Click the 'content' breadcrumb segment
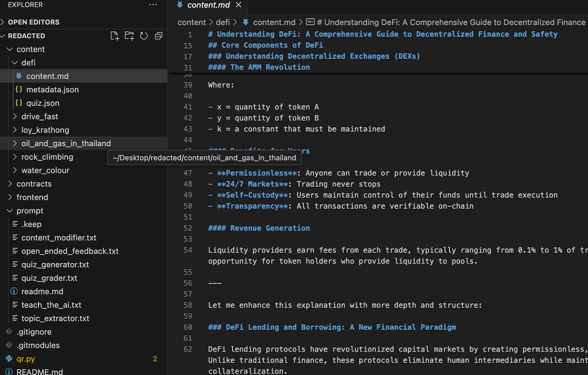 pyautogui.click(x=192, y=22)
